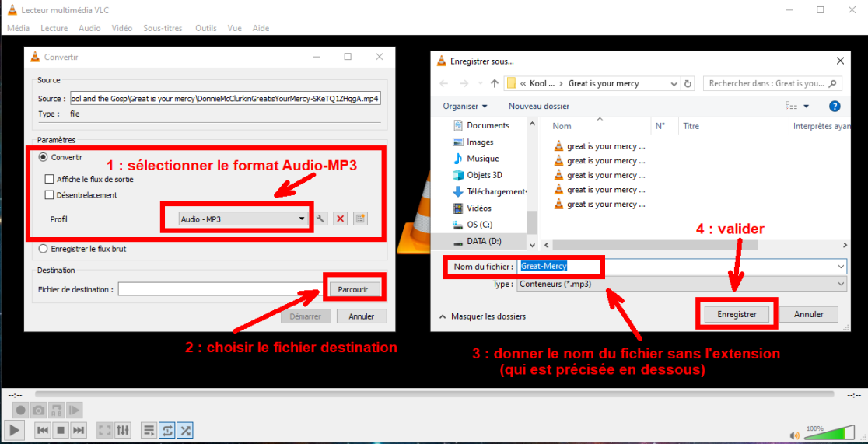This screenshot has height=444, width=868.
Task: Click the help question mark icon in save dialog
Action: pos(835,106)
